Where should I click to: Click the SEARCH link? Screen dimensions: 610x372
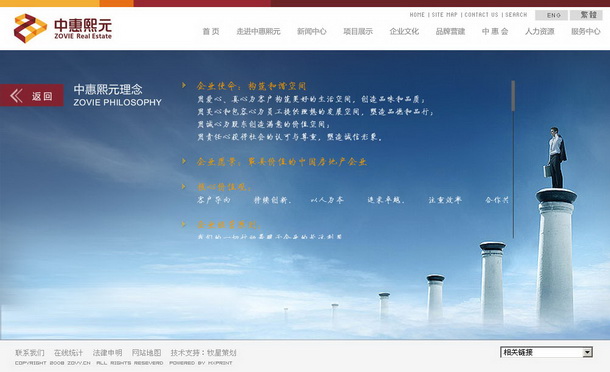(x=516, y=15)
